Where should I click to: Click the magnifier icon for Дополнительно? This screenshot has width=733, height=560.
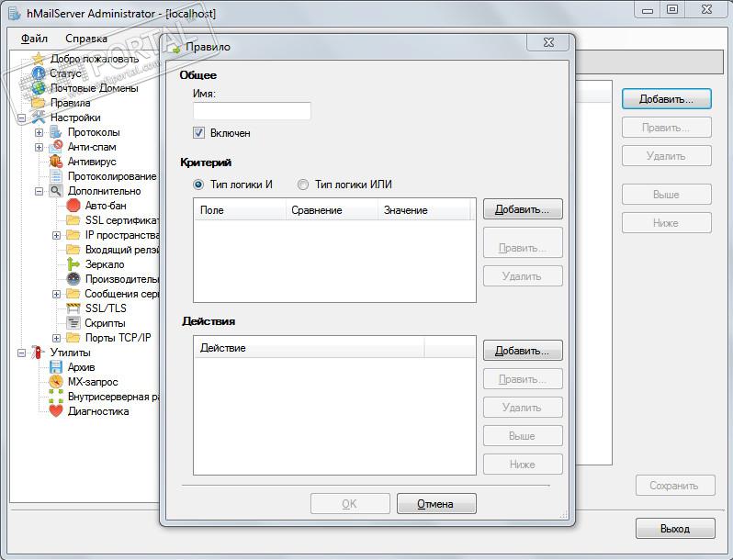[x=56, y=191]
